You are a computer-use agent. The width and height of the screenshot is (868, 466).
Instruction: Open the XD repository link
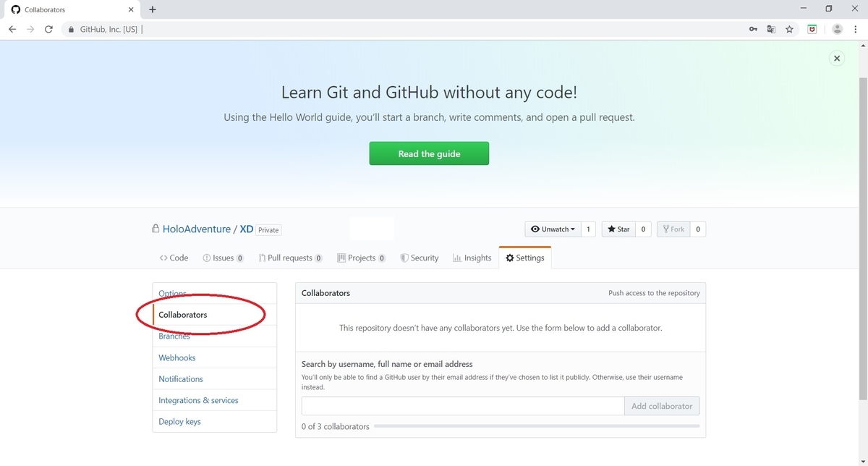click(247, 229)
